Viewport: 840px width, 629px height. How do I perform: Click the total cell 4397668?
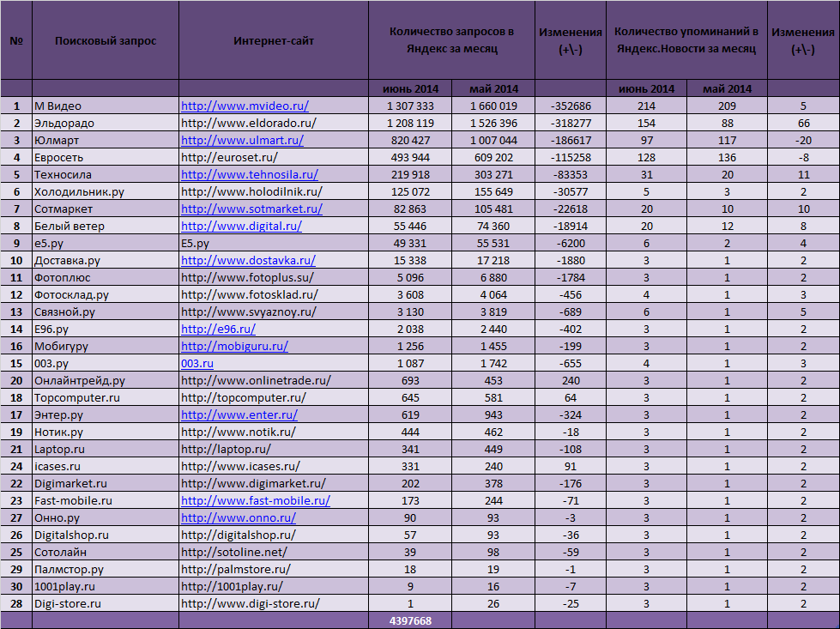coord(410,621)
